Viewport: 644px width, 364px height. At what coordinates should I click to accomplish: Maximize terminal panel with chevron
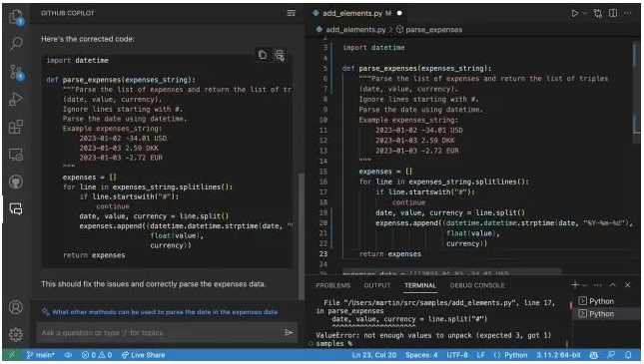[613, 285]
